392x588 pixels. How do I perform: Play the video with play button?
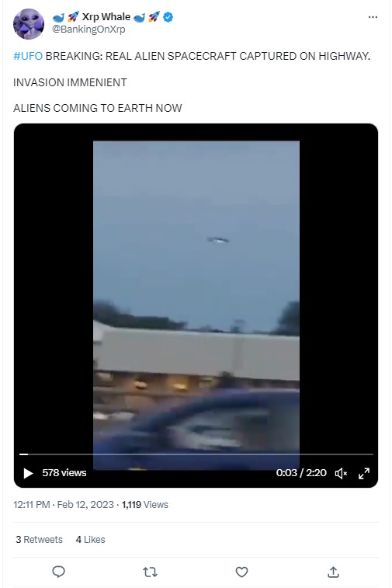(28, 473)
